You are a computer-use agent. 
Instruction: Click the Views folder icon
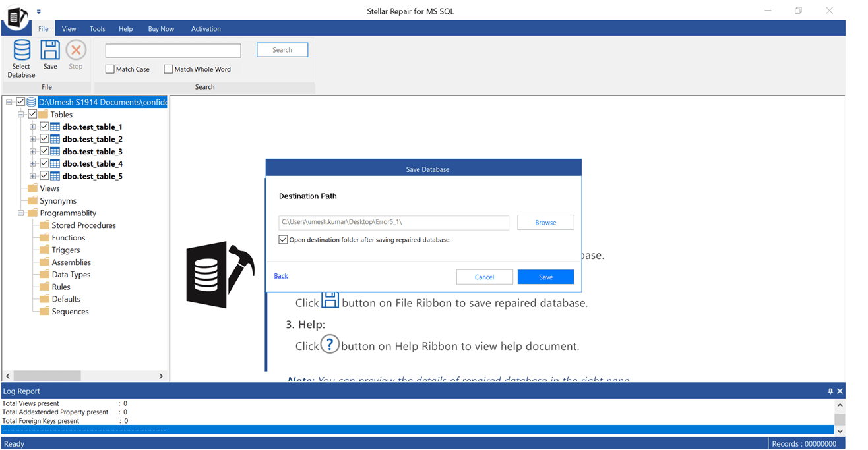click(32, 188)
